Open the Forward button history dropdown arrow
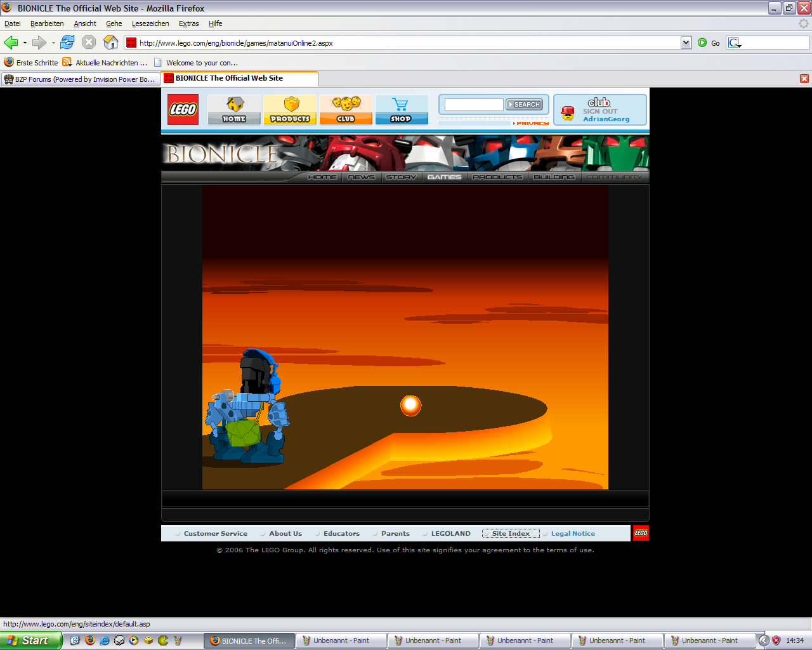 pos(53,43)
